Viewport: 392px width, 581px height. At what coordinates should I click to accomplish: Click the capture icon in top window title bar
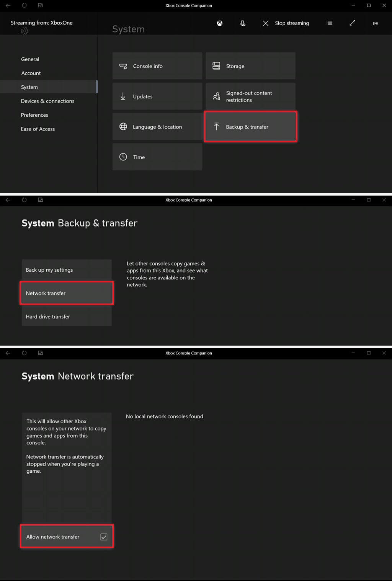point(40,5)
